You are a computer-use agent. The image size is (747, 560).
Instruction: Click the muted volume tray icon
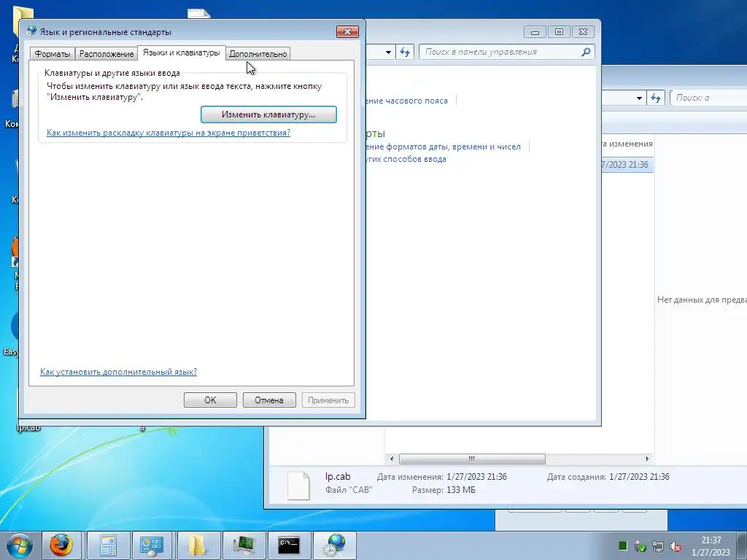coord(675,546)
